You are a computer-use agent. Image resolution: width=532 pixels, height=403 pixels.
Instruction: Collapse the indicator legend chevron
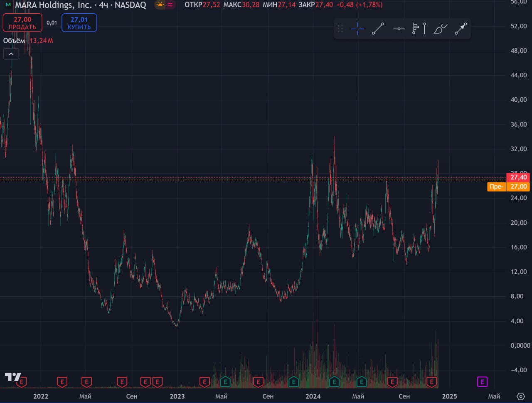pos(11,54)
